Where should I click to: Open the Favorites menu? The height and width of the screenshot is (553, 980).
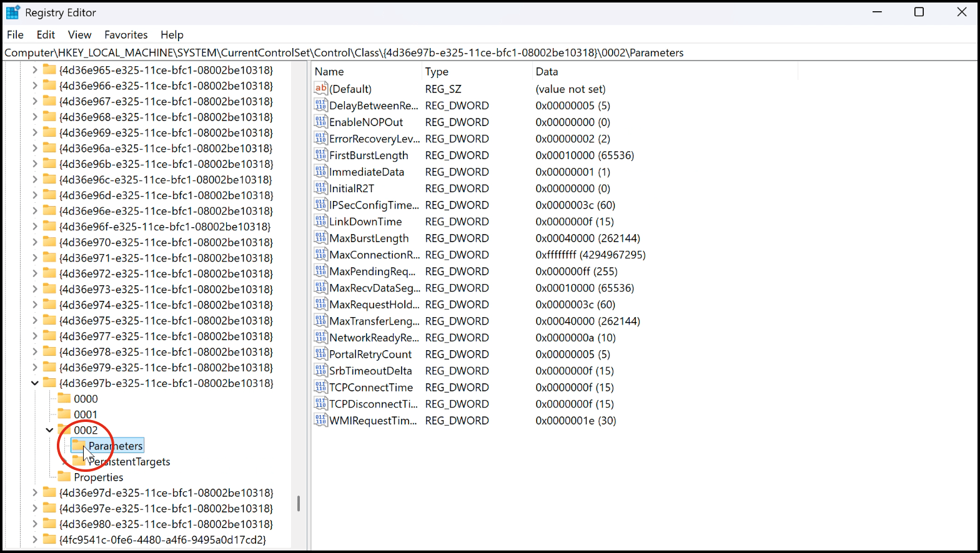126,35
